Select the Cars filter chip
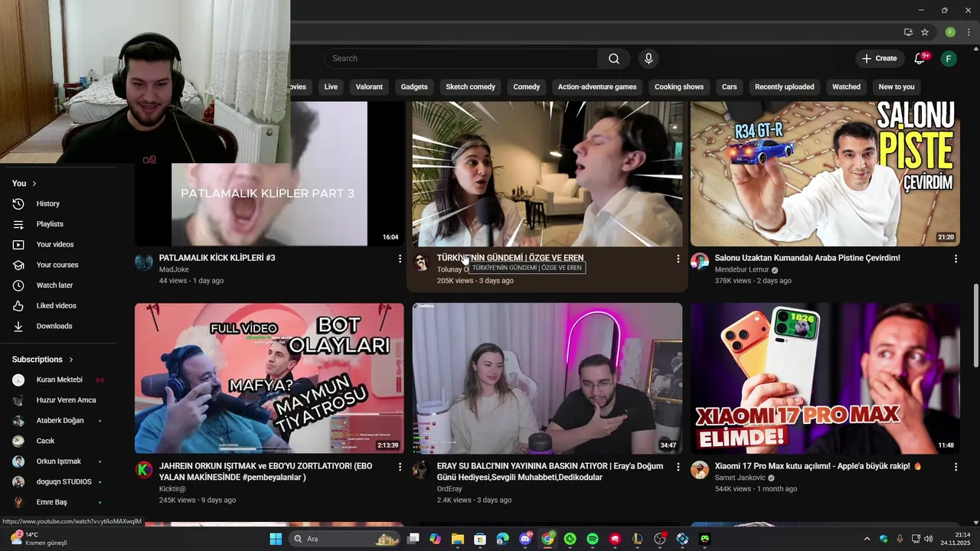The height and width of the screenshot is (551, 980). (x=730, y=87)
